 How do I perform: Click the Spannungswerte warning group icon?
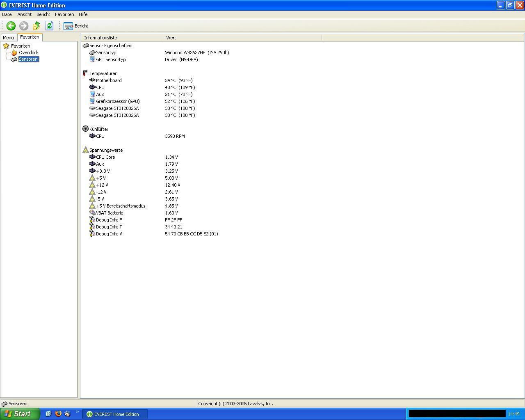pos(86,150)
